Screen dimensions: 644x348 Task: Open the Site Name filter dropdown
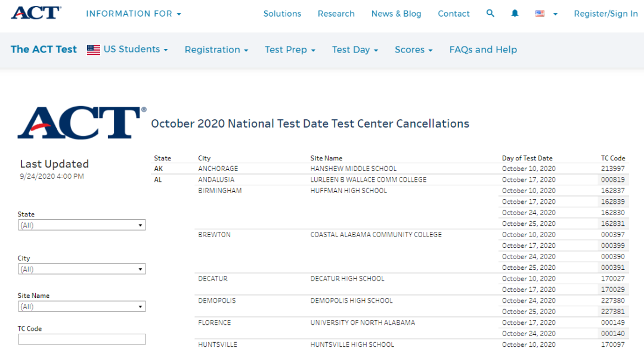pyautogui.click(x=82, y=307)
